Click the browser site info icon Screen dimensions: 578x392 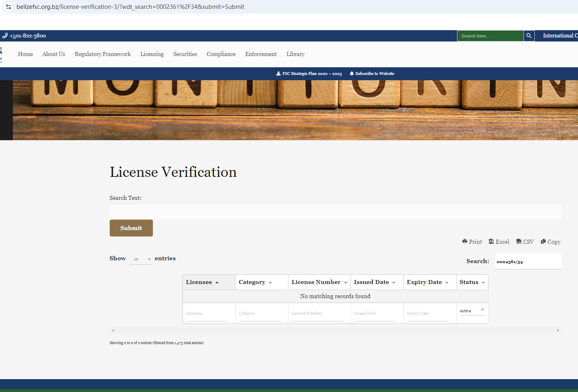(8, 7)
